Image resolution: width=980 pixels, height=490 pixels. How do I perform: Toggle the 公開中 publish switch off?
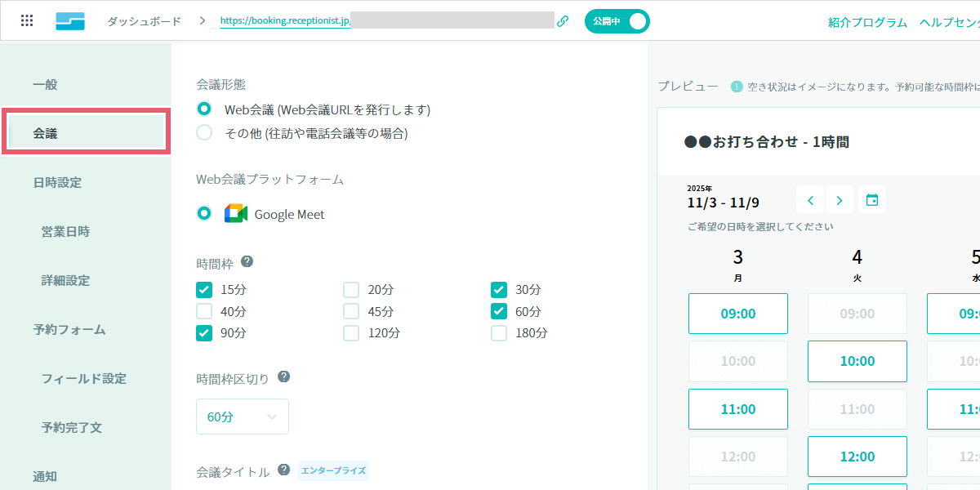[x=617, y=20]
